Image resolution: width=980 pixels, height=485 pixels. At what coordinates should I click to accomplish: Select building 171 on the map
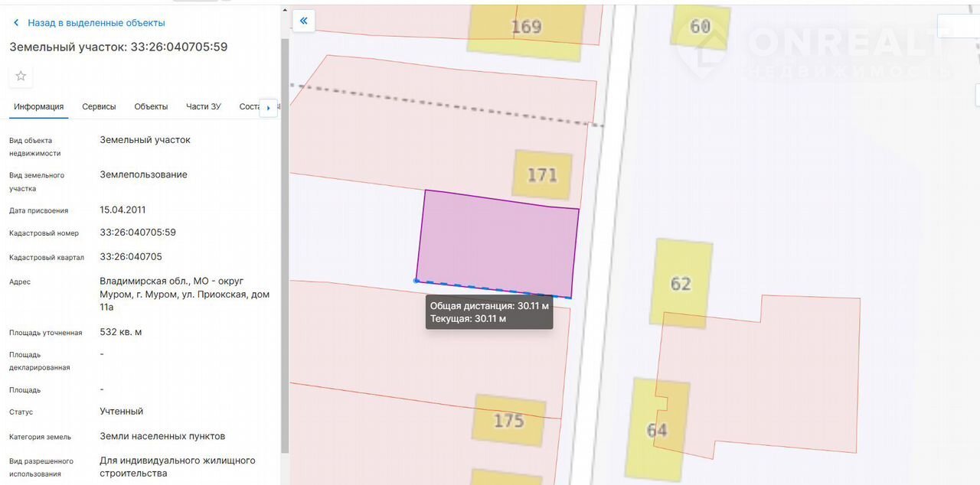pos(542,174)
